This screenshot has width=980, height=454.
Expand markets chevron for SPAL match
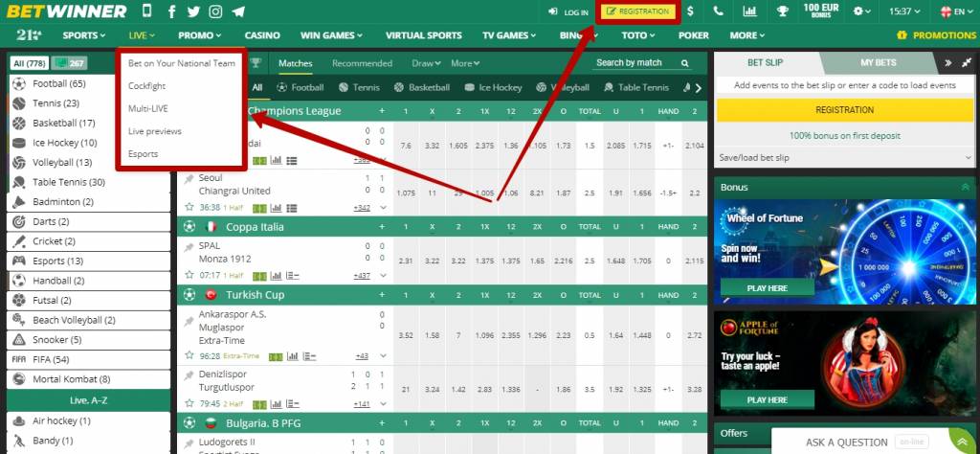point(383,275)
